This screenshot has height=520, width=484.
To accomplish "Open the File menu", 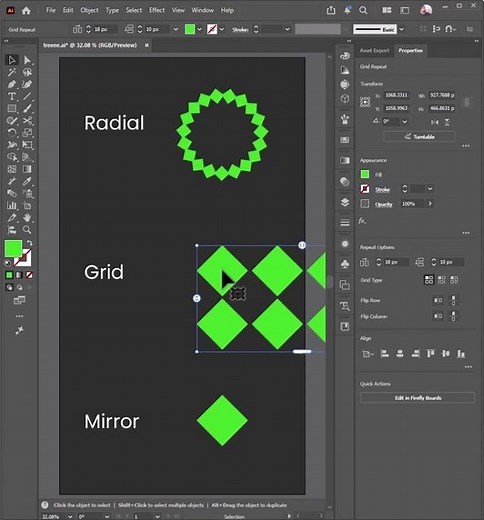I will [51, 10].
